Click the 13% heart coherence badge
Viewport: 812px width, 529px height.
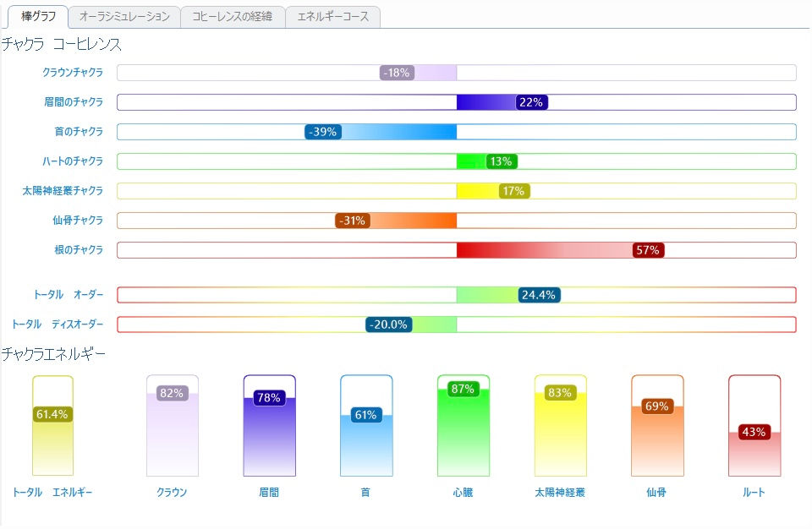(x=502, y=161)
